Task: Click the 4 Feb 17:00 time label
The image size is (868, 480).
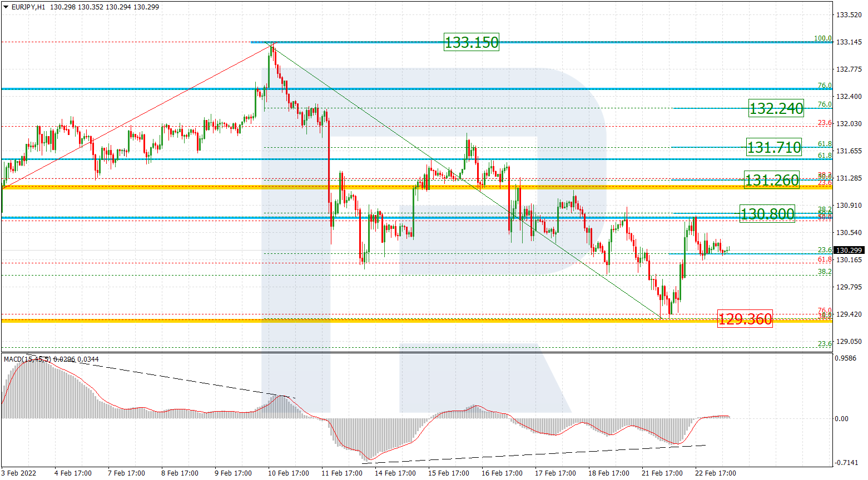Action: (x=73, y=473)
